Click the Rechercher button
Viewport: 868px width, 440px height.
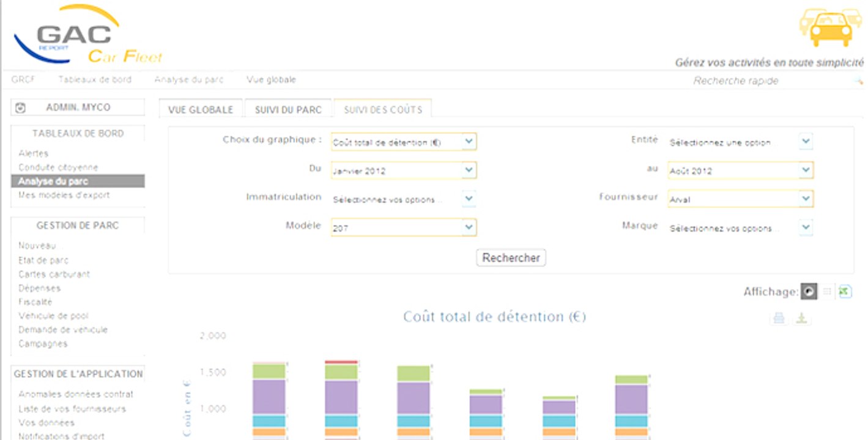(x=511, y=258)
